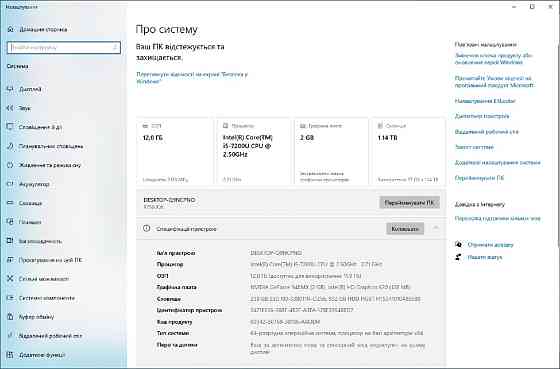Open the Захист системи link
This screenshot has width=560, height=369.
coord(474,147)
